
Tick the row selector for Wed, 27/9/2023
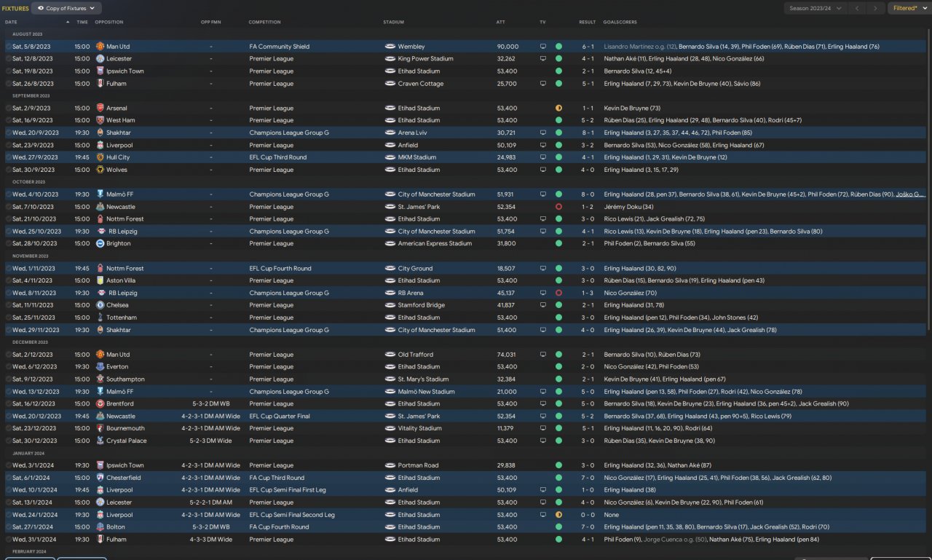coord(8,157)
